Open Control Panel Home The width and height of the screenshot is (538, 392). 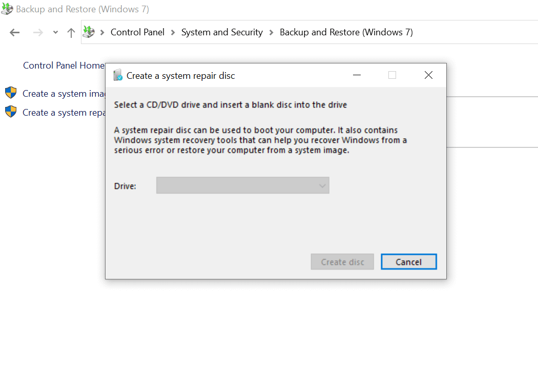pyautogui.click(x=64, y=65)
